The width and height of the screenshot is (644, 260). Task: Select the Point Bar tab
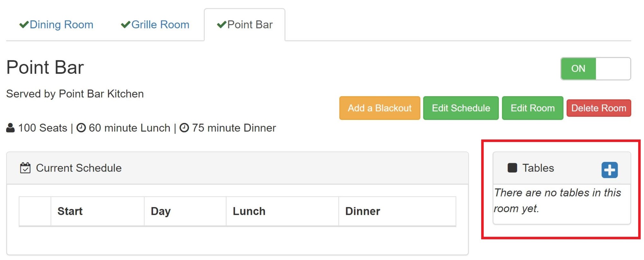[250, 25]
